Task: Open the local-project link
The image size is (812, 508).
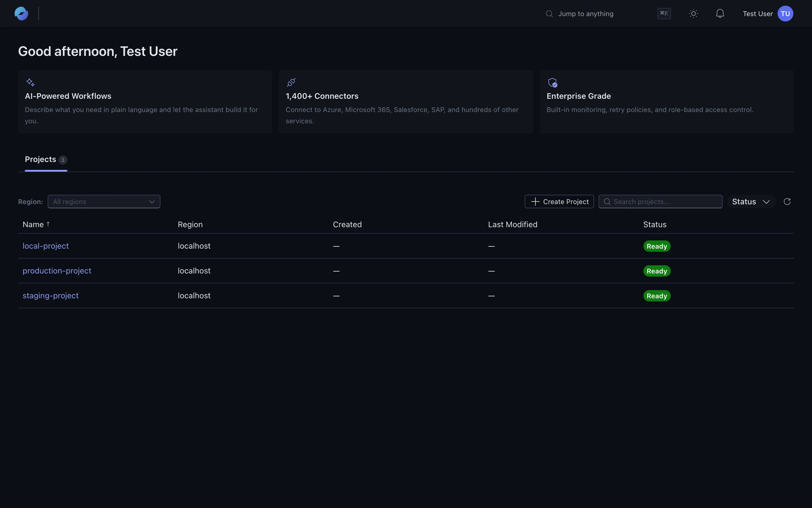Action: (46, 246)
